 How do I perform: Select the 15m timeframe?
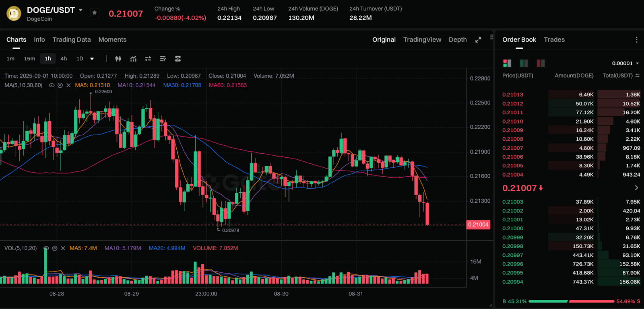[x=29, y=59]
